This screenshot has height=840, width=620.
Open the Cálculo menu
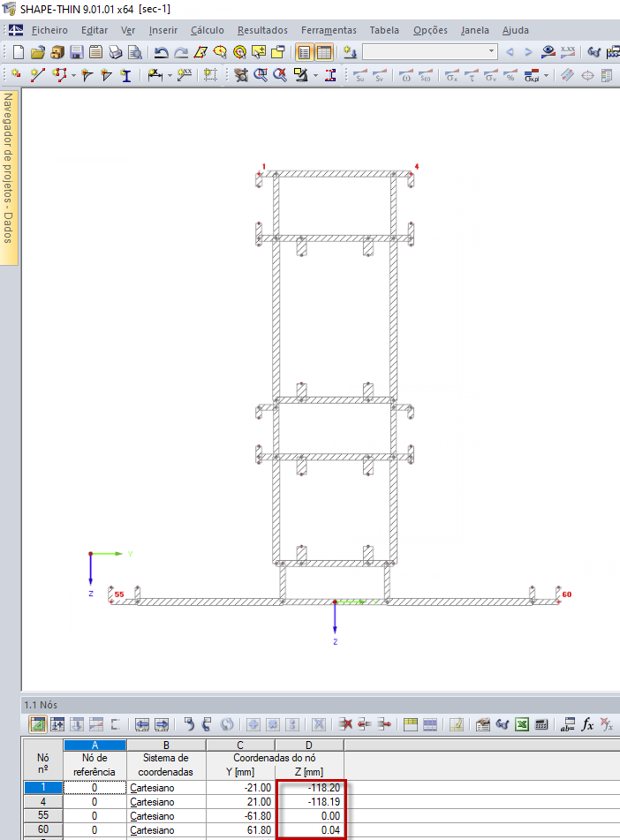208,30
